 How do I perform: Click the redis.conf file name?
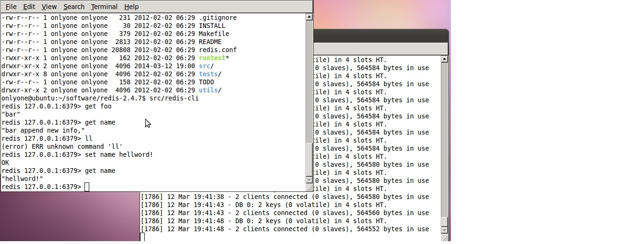pyautogui.click(x=218, y=50)
